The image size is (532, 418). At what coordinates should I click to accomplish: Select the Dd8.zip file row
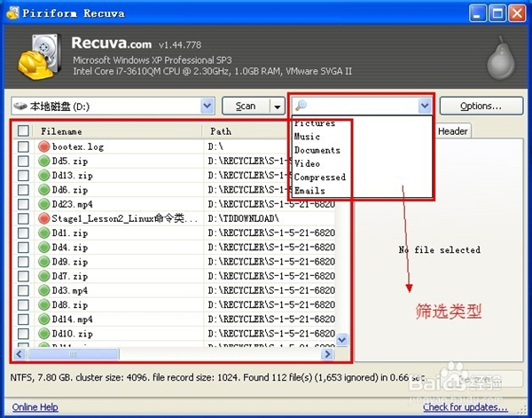pos(175,304)
